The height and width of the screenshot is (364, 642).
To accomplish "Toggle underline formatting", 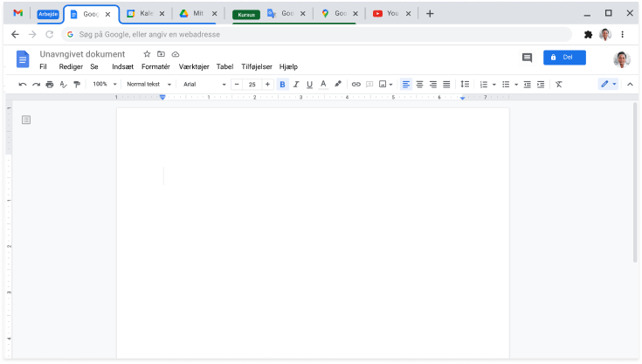I will (309, 85).
